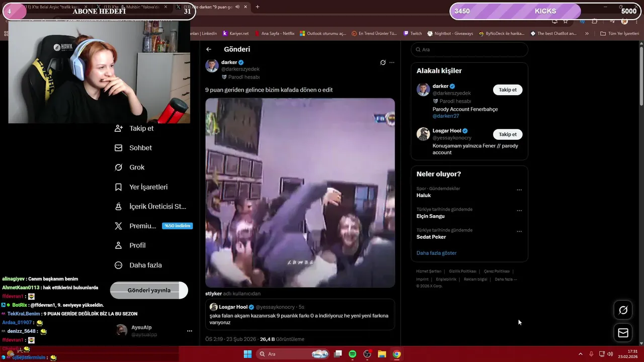Focus the Ara search field on X

tap(469, 50)
